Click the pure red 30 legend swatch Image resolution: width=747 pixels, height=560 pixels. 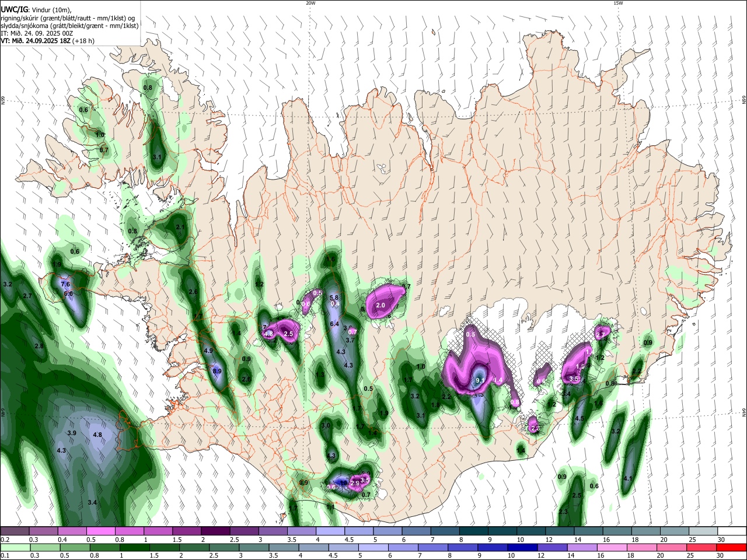pos(731,547)
